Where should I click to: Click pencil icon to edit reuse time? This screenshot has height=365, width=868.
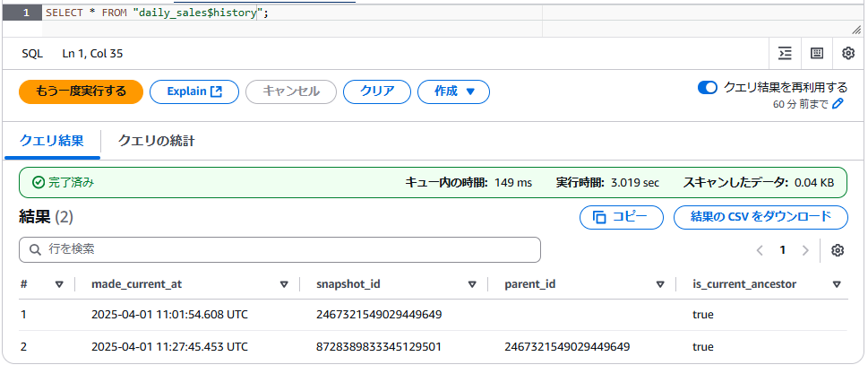coord(838,103)
